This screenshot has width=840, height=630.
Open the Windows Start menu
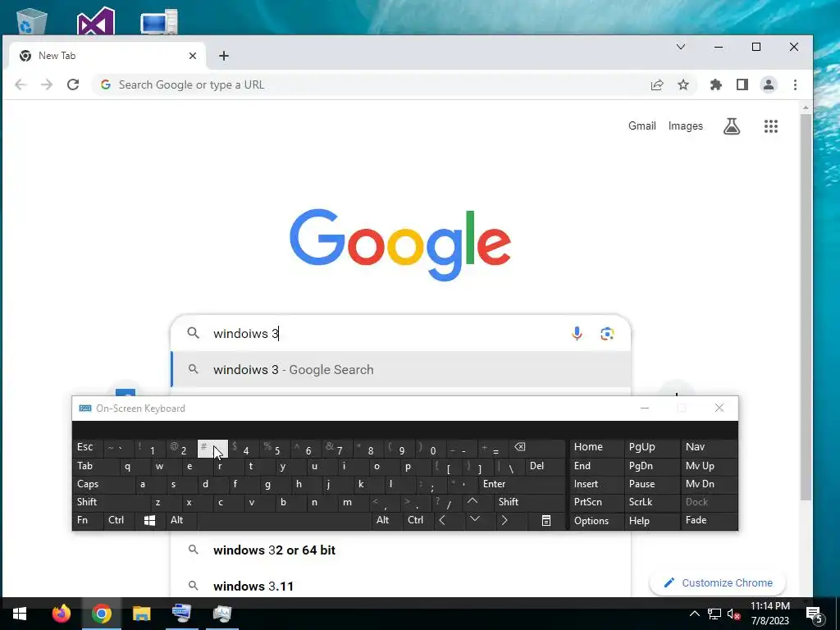point(20,614)
